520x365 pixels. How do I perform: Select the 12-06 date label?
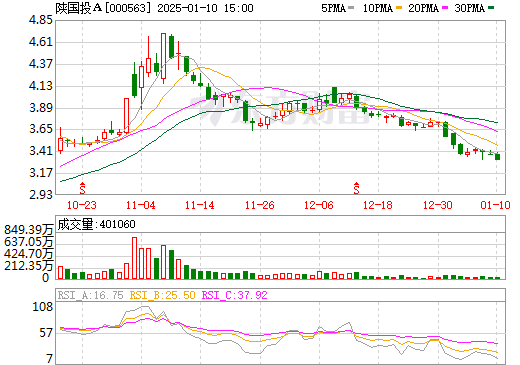tap(319, 205)
